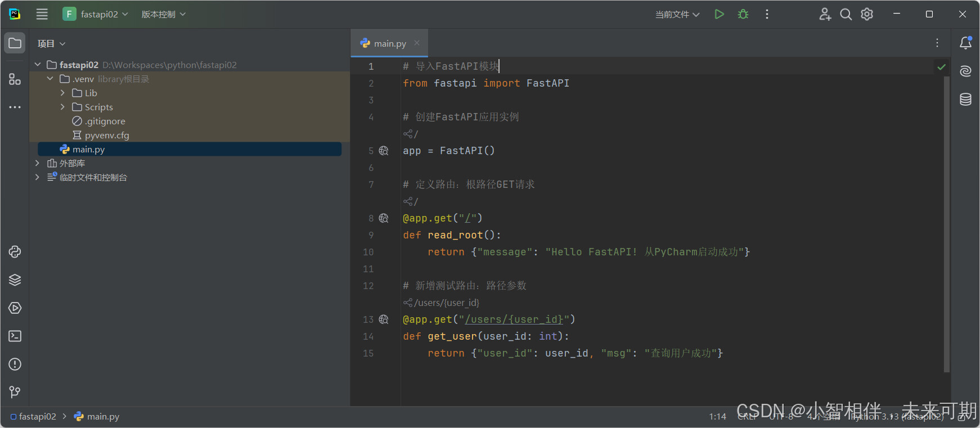Open editor tab options menu
980x428 pixels.
[937, 43]
